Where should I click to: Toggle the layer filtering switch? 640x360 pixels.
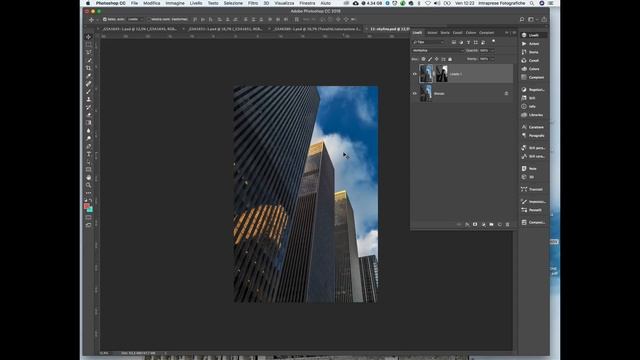pyautogui.click(x=493, y=41)
